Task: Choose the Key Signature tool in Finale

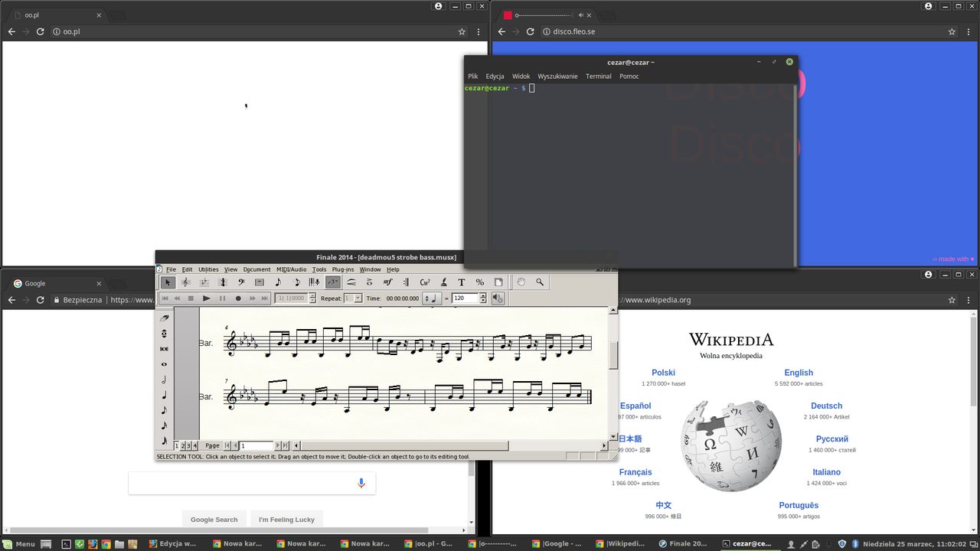Action: click(204, 282)
